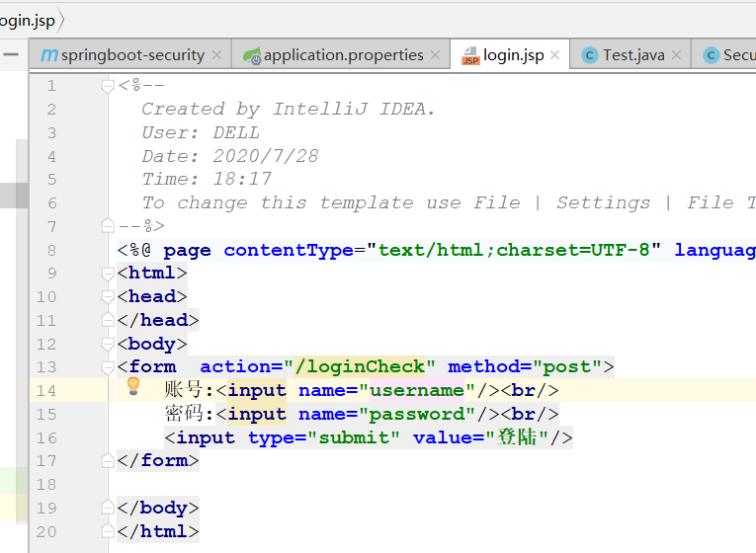Close the application.properties editor tab
This screenshot has width=756, height=553.
click(x=436, y=55)
